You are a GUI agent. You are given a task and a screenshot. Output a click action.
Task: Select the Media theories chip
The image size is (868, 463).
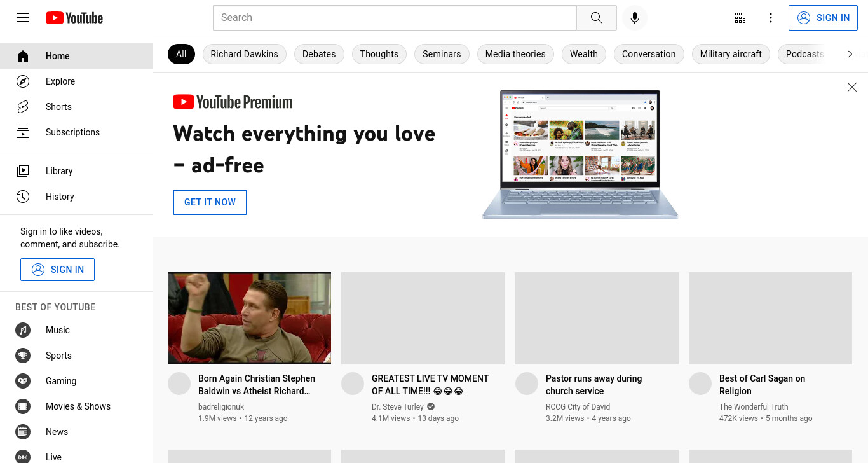pyautogui.click(x=515, y=54)
